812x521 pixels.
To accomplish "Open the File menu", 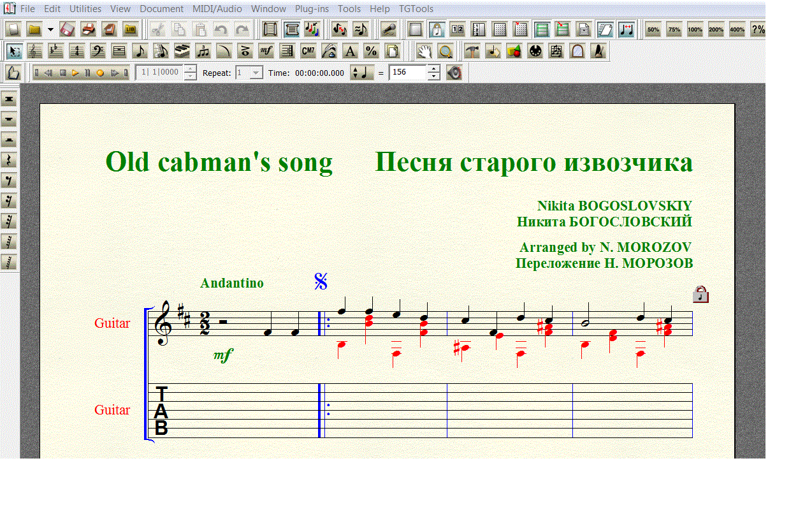I will tap(27, 9).
